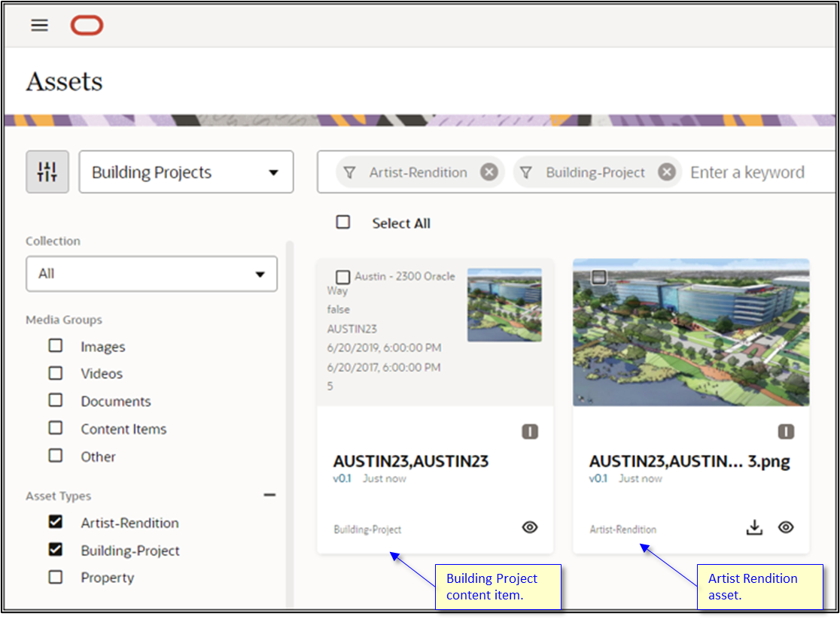Open the filter options panel via the sliders icon
Image resolution: width=840 pixels, height=622 pixels.
tap(47, 171)
